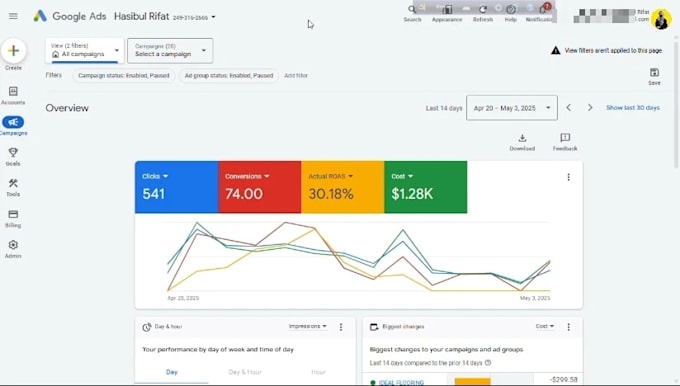Go to next date range

(x=590, y=108)
